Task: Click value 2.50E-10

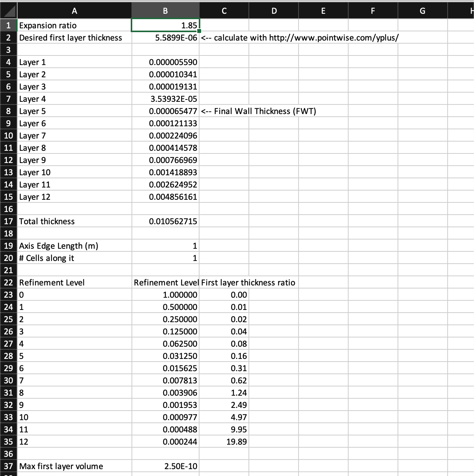Action: [166, 466]
